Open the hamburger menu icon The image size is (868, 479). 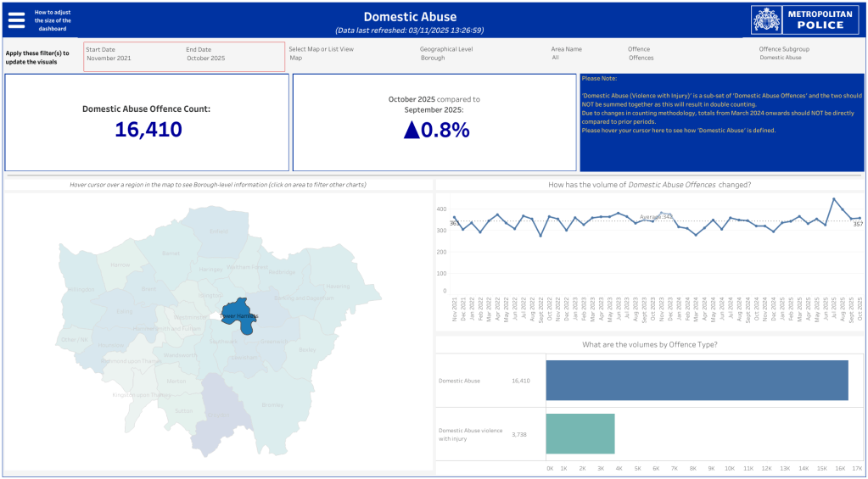click(x=16, y=20)
